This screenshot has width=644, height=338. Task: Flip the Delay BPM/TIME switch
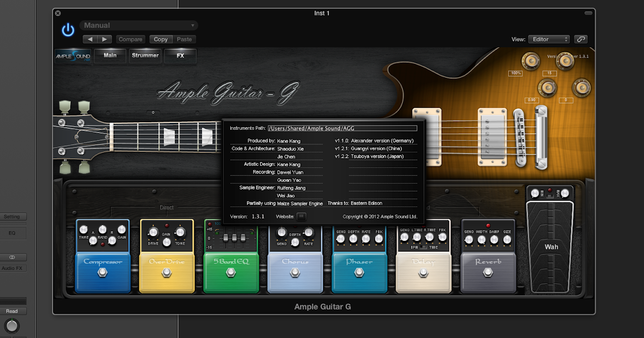(423, 247)
